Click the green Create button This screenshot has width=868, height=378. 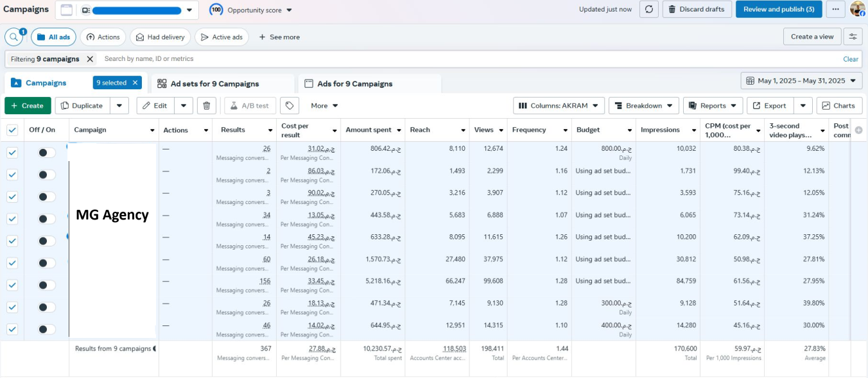pyautogui.click(x=28, y=106)
